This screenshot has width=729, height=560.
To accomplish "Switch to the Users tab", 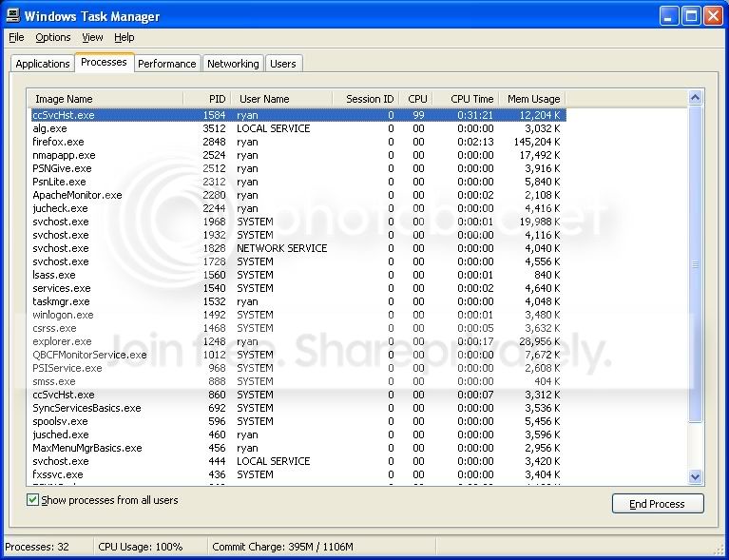I will pos(283,64).
